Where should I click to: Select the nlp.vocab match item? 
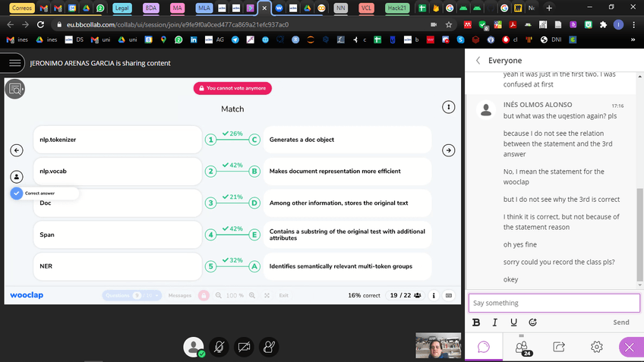pos(118,172)
